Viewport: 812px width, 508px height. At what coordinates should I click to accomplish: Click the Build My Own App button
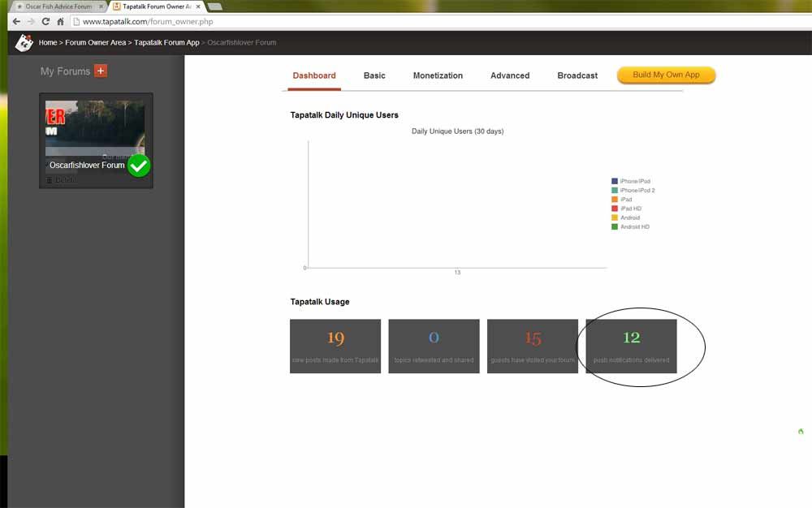(667, 75)
